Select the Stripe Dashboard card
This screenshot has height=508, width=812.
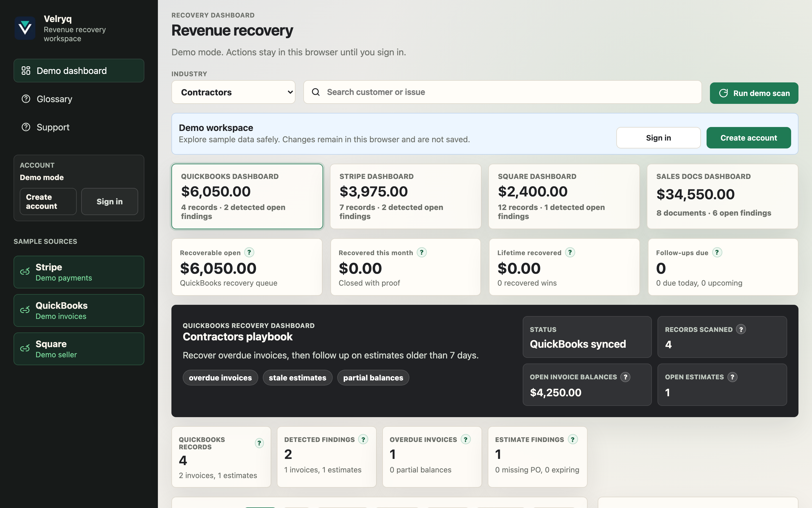pos(406,196)
